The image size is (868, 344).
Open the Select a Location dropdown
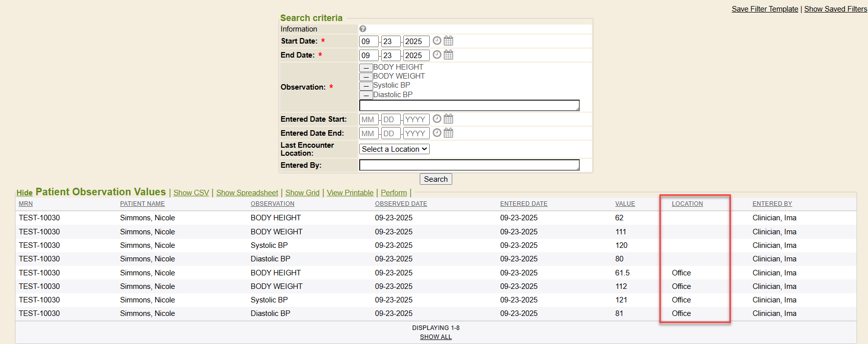click(x=394, y=149)
